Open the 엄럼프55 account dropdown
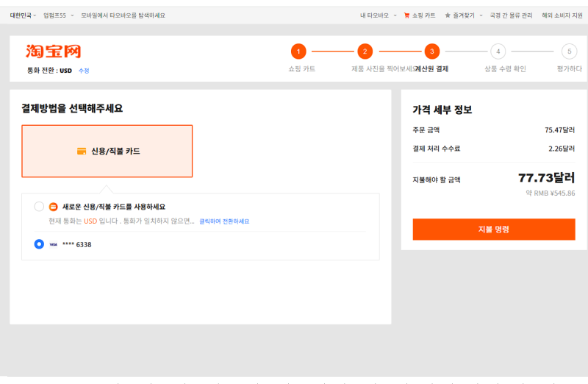Viewport: 588px width, 384px height. (x=59, y=15)
